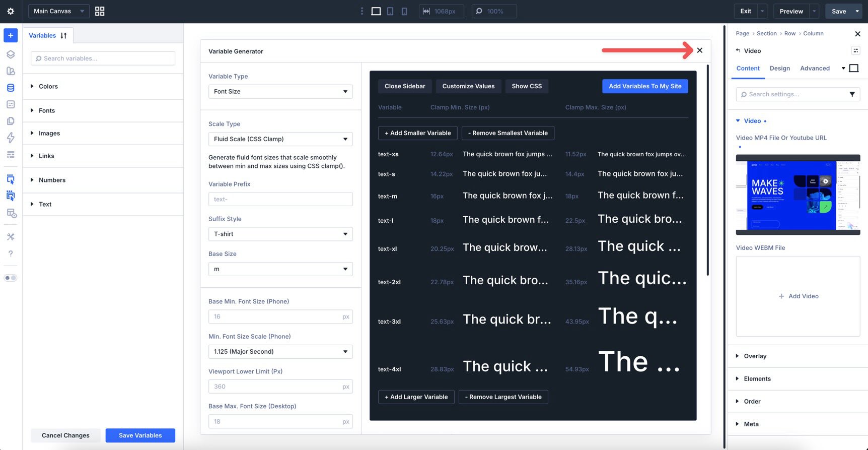This screenshot has width=868, height=450.
Task: Open the arrow next to Preview button
Action: 814,11
